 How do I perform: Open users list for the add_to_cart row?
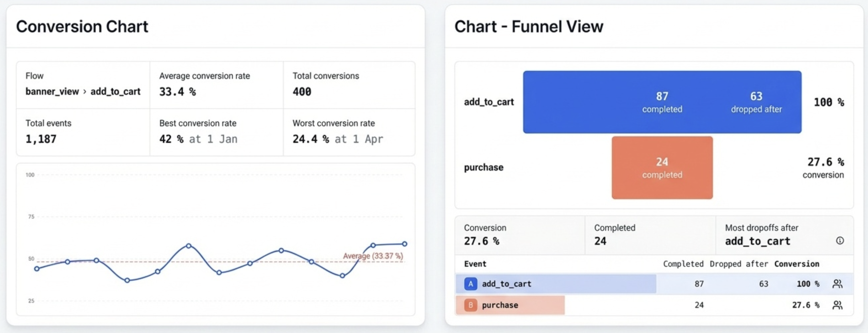pyautogui.click(x=838, y=284)
